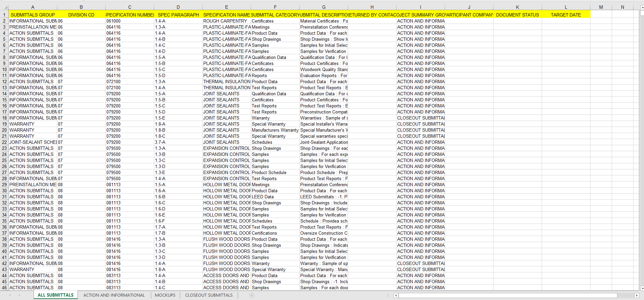The height and width of the screenshot is (300, 644).
Task: Select column L by its header
Action: [x=566, y=7]
